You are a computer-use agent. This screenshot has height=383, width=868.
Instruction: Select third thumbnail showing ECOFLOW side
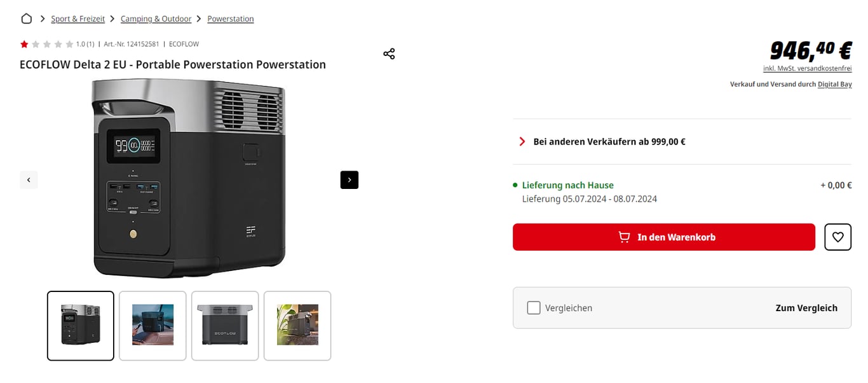click(225, 325)
